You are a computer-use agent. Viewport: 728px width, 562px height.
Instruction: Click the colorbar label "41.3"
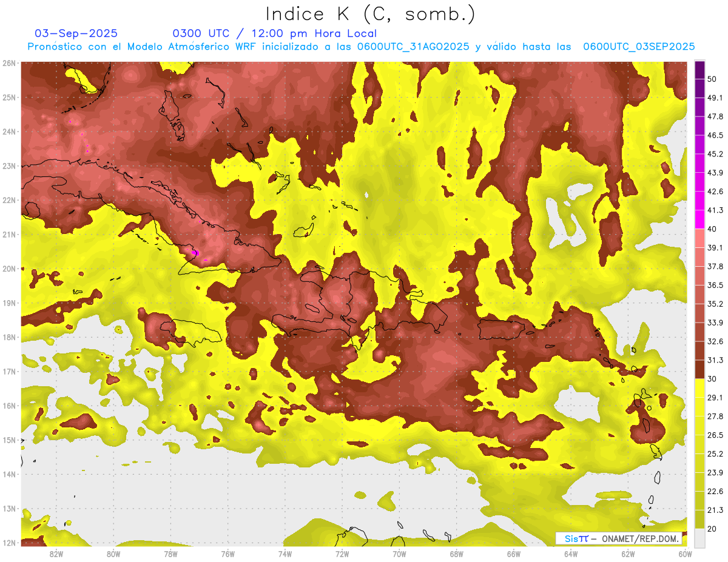tap(715, 210)
